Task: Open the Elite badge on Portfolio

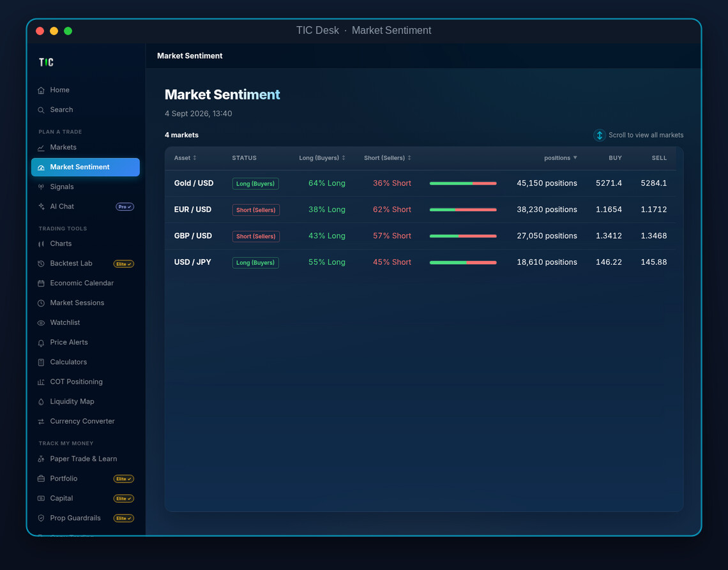Action: point(123,479)
